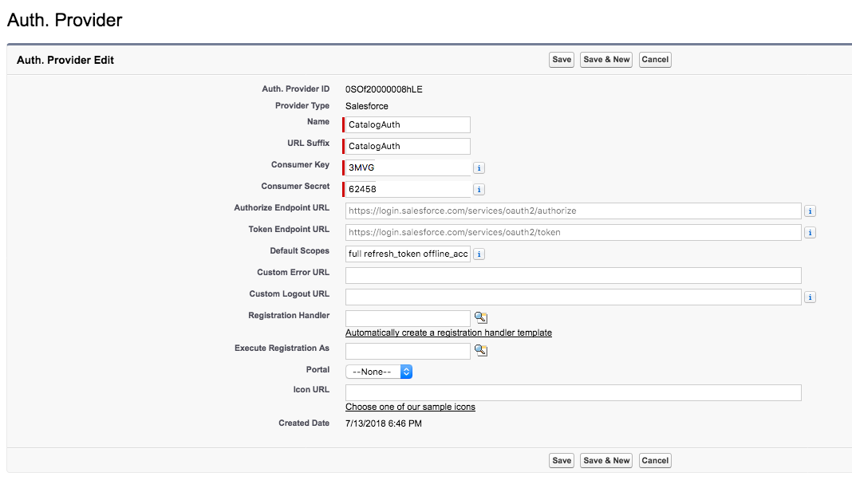Focus the URL Suffix input field
Screen dimensions: 852x504
coord(408,146)
